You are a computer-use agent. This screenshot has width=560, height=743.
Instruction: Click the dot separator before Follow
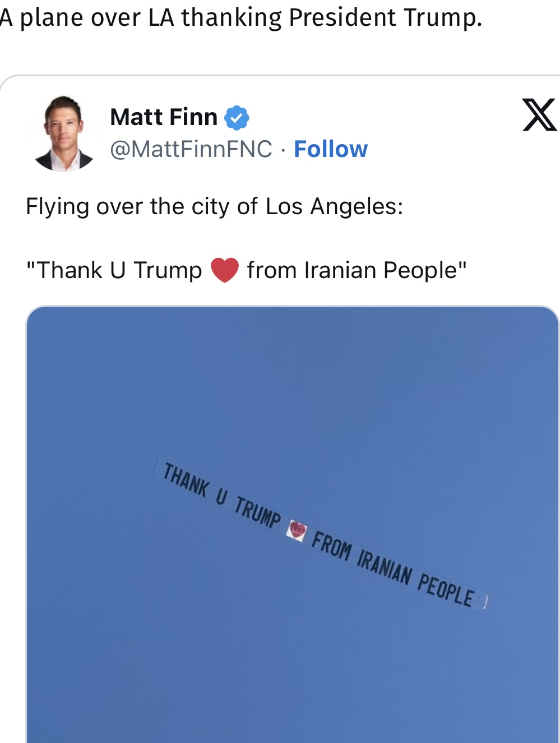(x=283, y=150)
